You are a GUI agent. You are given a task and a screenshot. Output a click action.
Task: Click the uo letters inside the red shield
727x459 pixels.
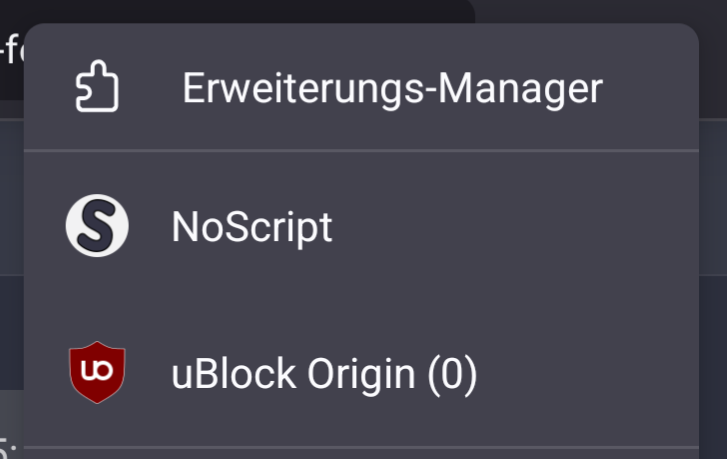[x=96, y=370]
